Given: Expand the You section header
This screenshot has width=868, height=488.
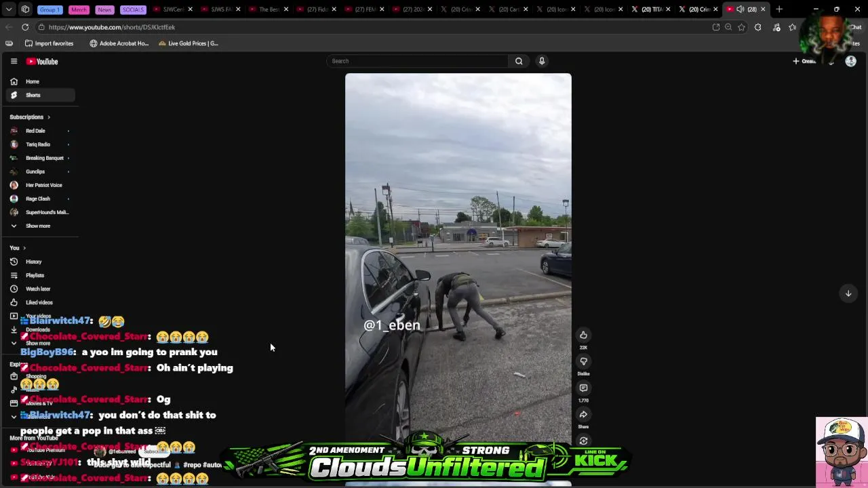Looking at the screenshot, I should (x=18, y=248).
